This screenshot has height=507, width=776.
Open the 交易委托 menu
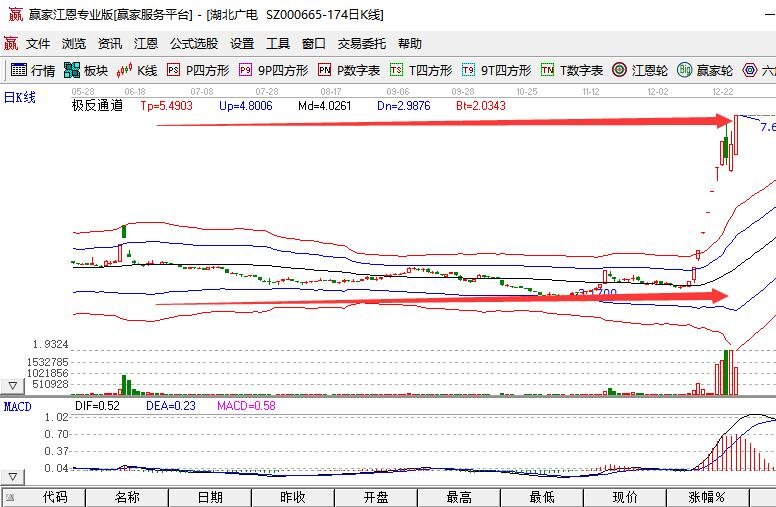click(362, 44)
